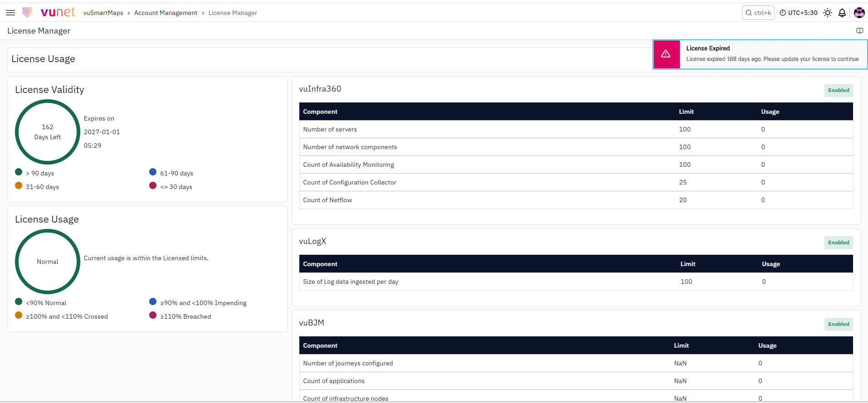Open the ctrl+k search box
The image size is (868, 403).
click(758, 13)
